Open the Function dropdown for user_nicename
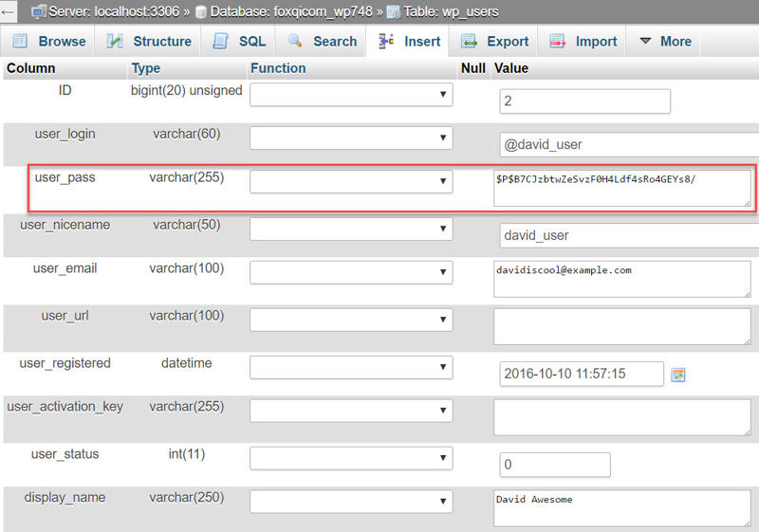The width and height of the screenshot is (759, 532). click(x=351, y=229)
